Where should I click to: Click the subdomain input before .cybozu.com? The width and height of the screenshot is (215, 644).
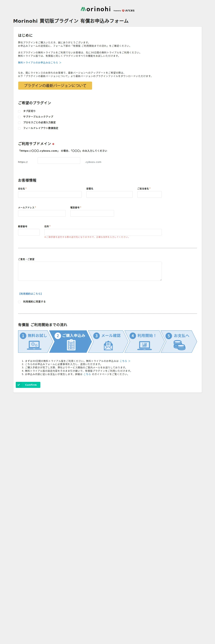coord(59,160)
